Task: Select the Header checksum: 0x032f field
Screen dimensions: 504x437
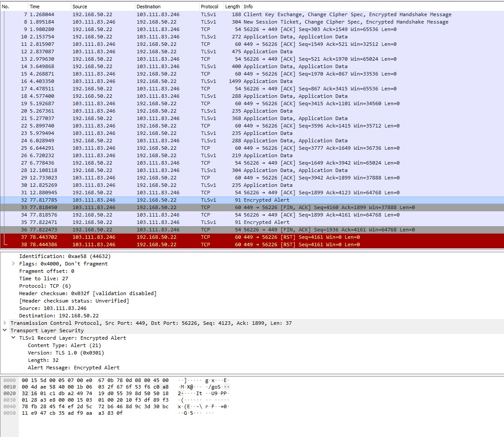Action: (x=88, y=293)
